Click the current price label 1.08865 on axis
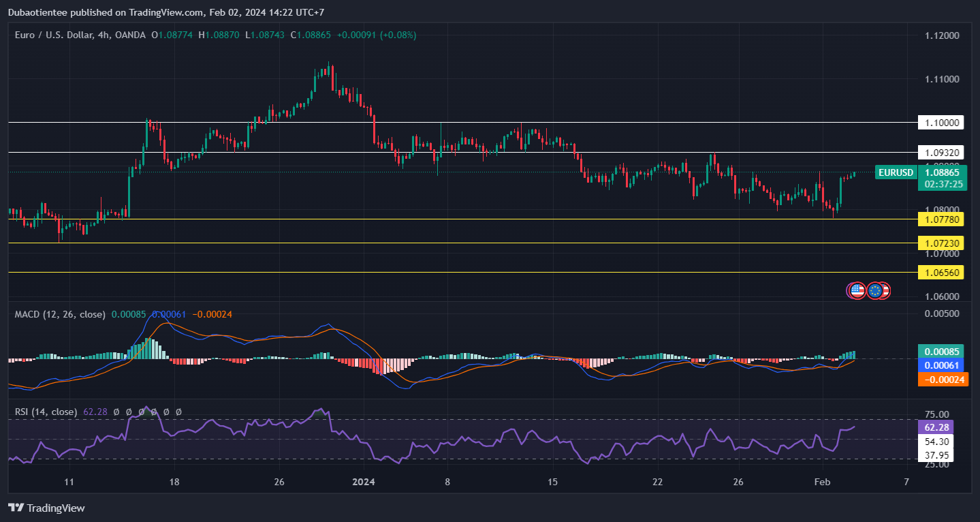The width and height of the screenshot is (980, 522). pos(941,173)
